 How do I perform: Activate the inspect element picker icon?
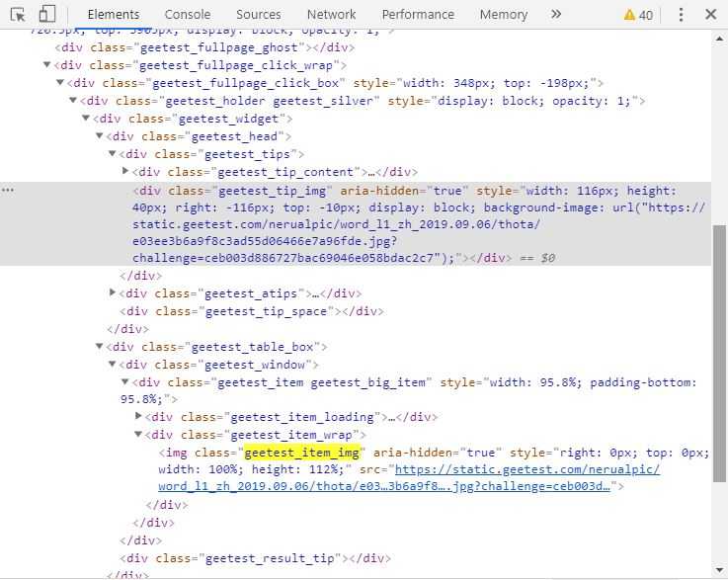[x=18, y=15]
